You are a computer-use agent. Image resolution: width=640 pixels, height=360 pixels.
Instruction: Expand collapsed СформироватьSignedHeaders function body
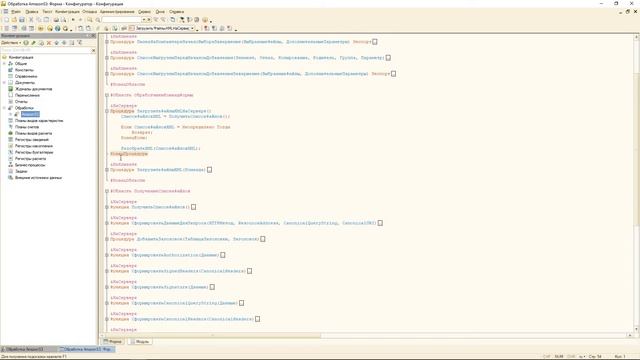(x=249, y=271)
